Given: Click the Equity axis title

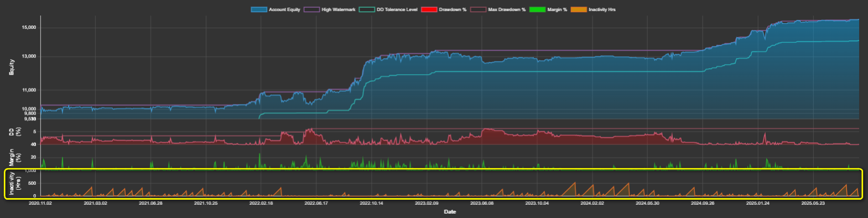Looking at the screenshot, I should tap(12, 68).
